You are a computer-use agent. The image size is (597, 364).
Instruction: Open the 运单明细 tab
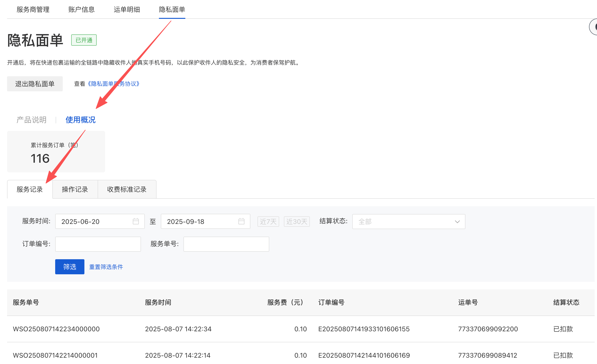[x=127, y=10]
